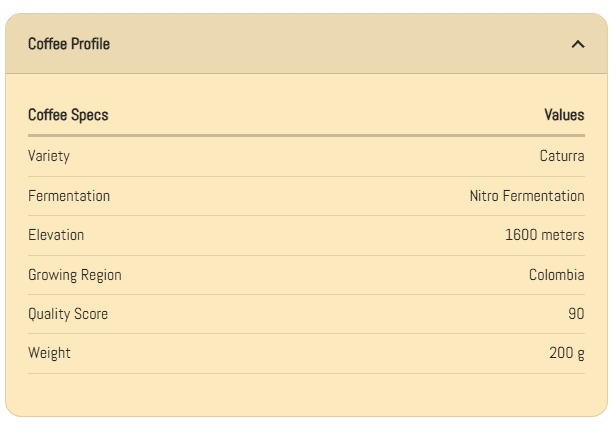The width and height of the screenshot is (616, 432).
Task: Click the empty middle of Weight row
Action: [300, 353]
